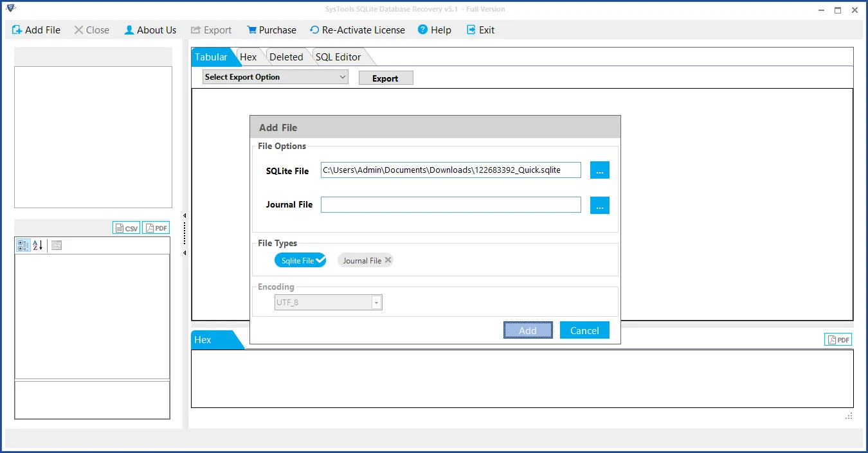This screenshot has height=453, width=868.
Task: Browse for Journal File with ellipsis button
Action: click(599, 205)
